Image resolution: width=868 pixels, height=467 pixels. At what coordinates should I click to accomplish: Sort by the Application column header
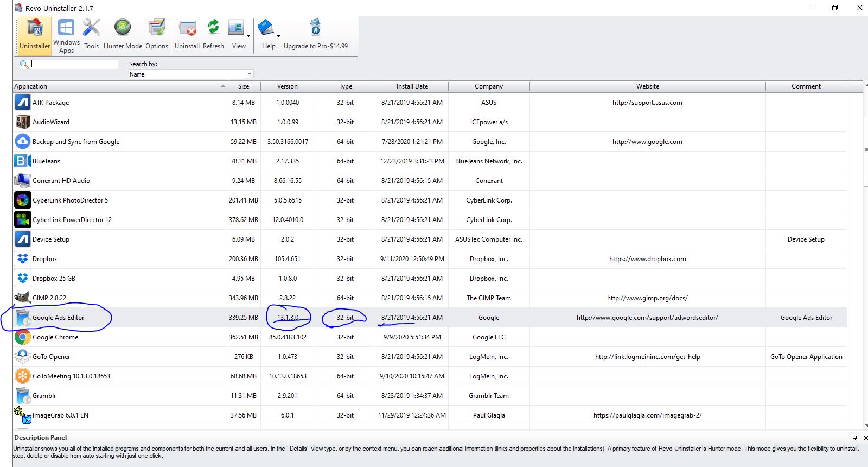(x=120, y=86)
